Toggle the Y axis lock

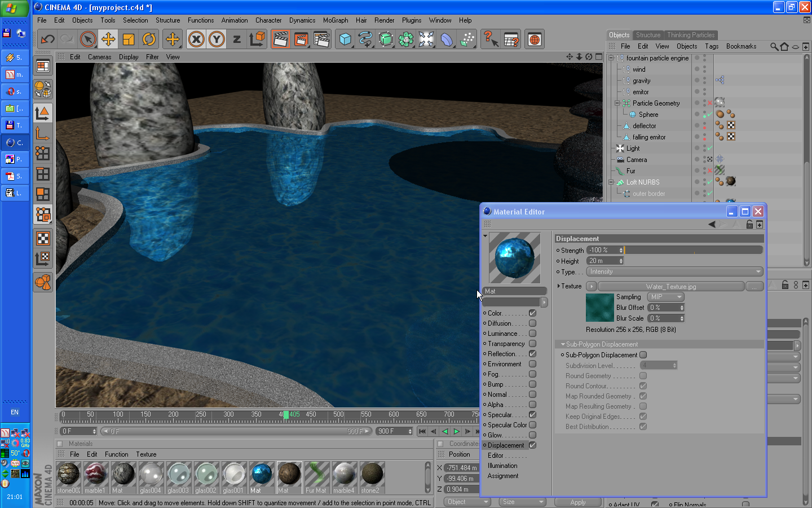217,40
